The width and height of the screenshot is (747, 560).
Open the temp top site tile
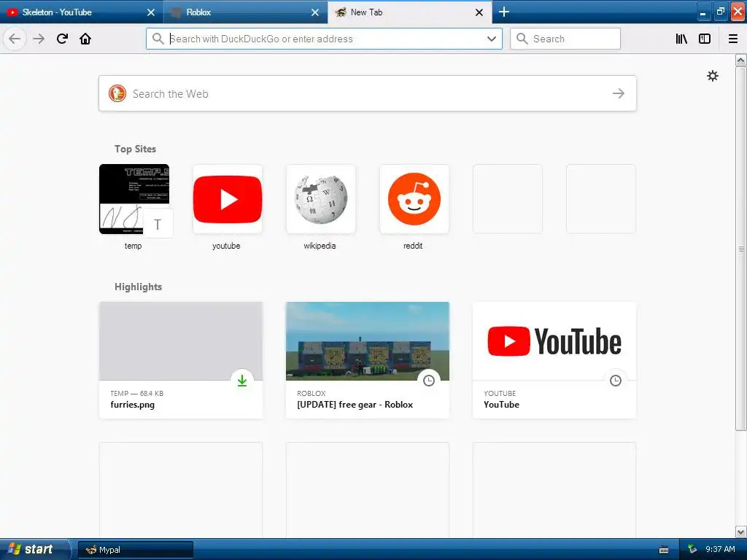[x=134, y=199]
